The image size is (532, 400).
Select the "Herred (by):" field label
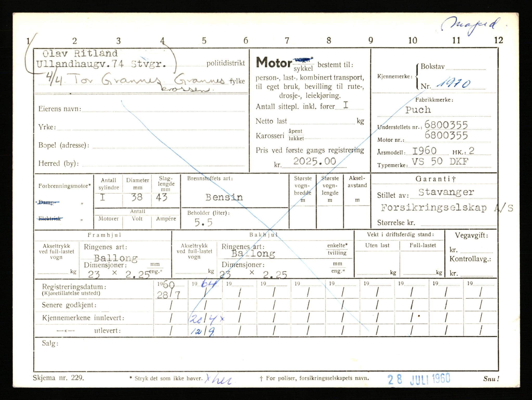pos(59,163)
